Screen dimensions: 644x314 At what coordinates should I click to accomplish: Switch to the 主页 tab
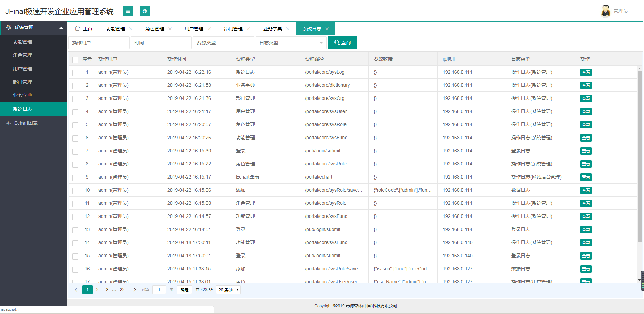click(x=84, y=29)
